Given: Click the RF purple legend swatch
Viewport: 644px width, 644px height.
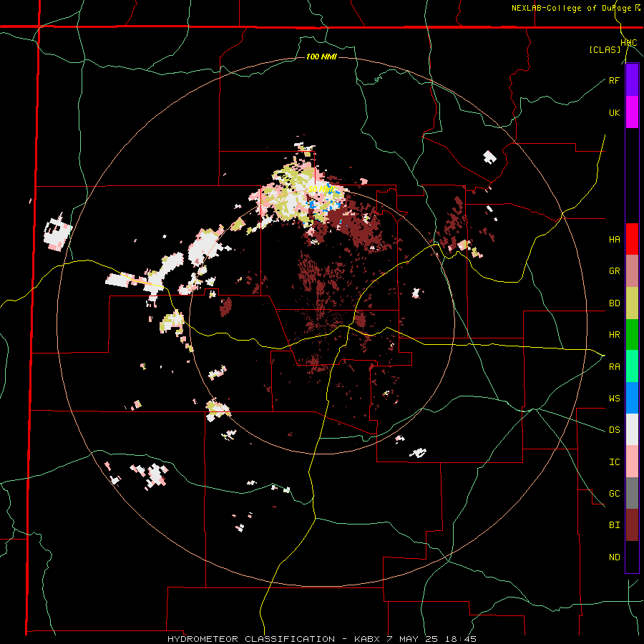Looking at the screenshot, I should pyautogui.click(x=632, y=80).
